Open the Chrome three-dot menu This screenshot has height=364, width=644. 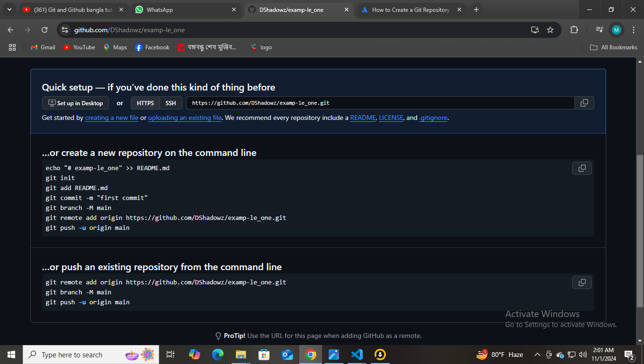[x=634, y=30]
